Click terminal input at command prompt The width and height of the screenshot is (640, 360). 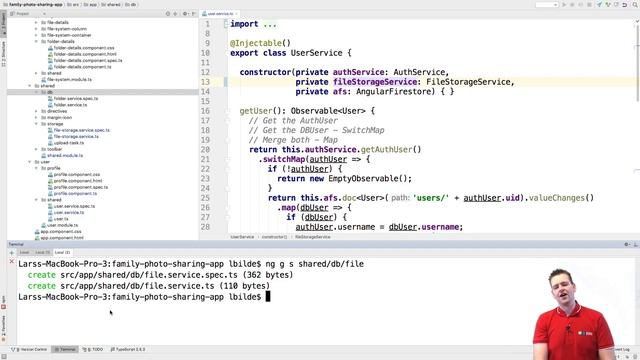(x=268, y=297)
